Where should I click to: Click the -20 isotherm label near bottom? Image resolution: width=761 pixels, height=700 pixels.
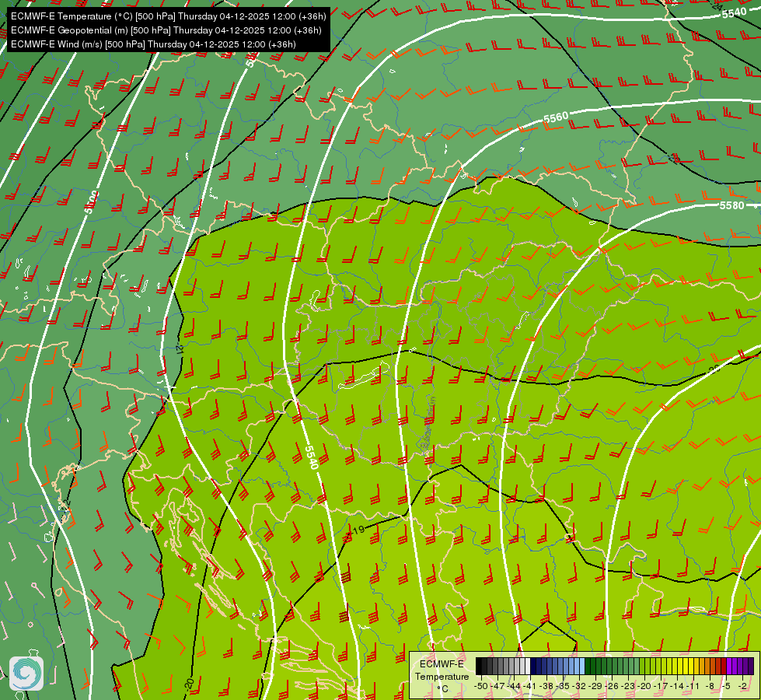tap(190, 685)
